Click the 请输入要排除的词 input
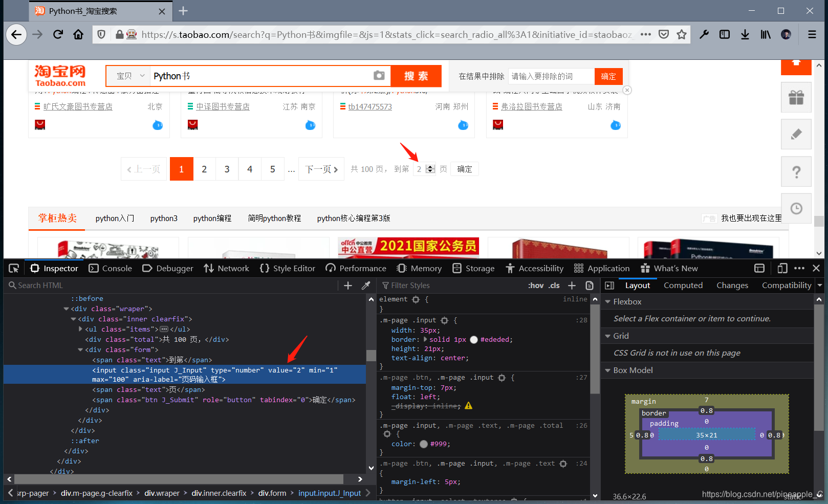This screenshot has height=504, width=828. [551, 76]
